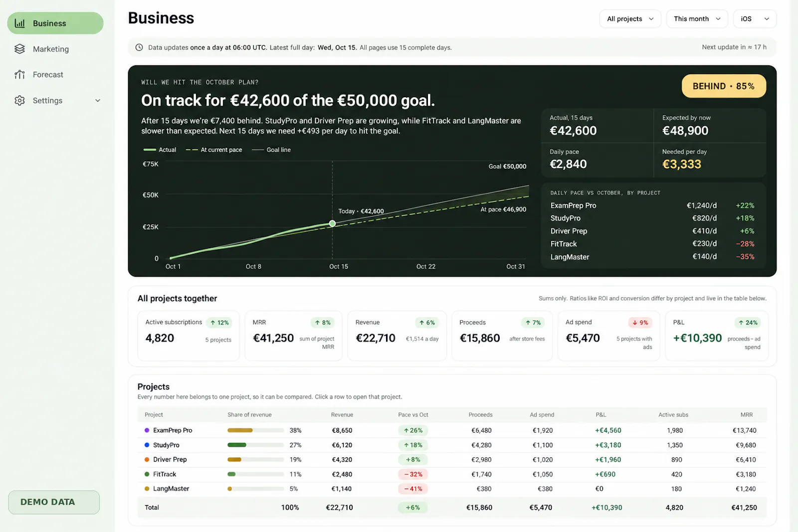Click the Active subs column header

[673, 415]
